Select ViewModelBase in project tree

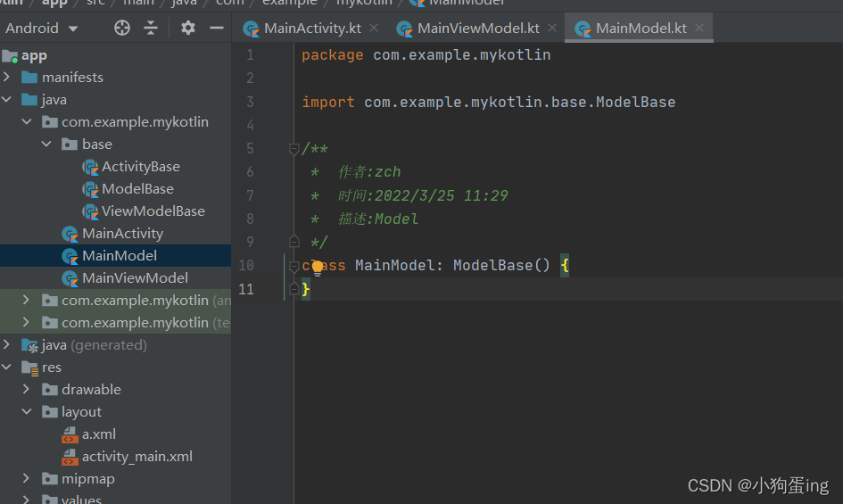(153, 211)
